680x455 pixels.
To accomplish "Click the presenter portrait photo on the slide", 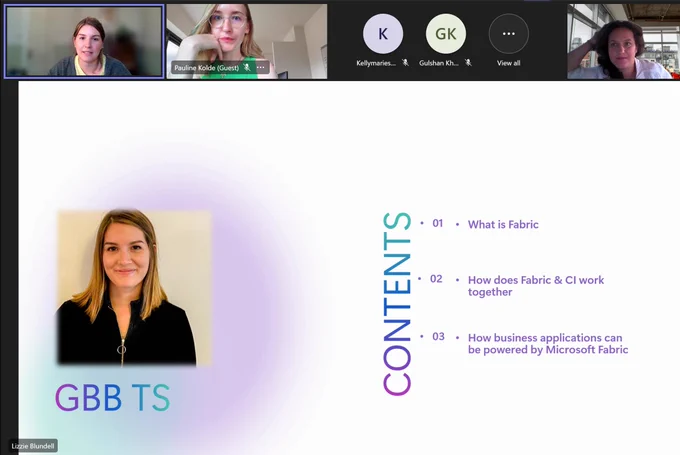I will 134,288.
